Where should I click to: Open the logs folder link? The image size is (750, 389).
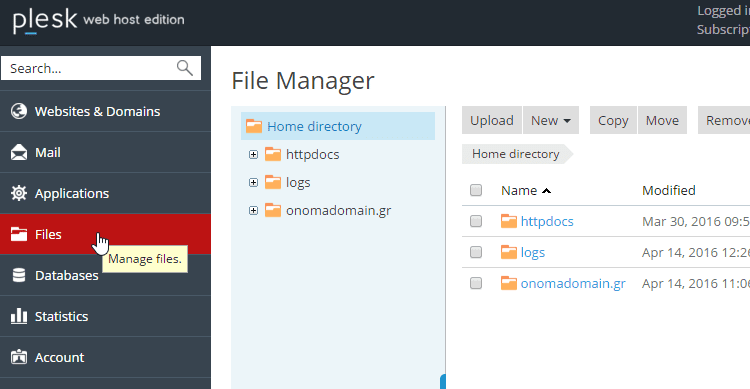tap(533, 253)
